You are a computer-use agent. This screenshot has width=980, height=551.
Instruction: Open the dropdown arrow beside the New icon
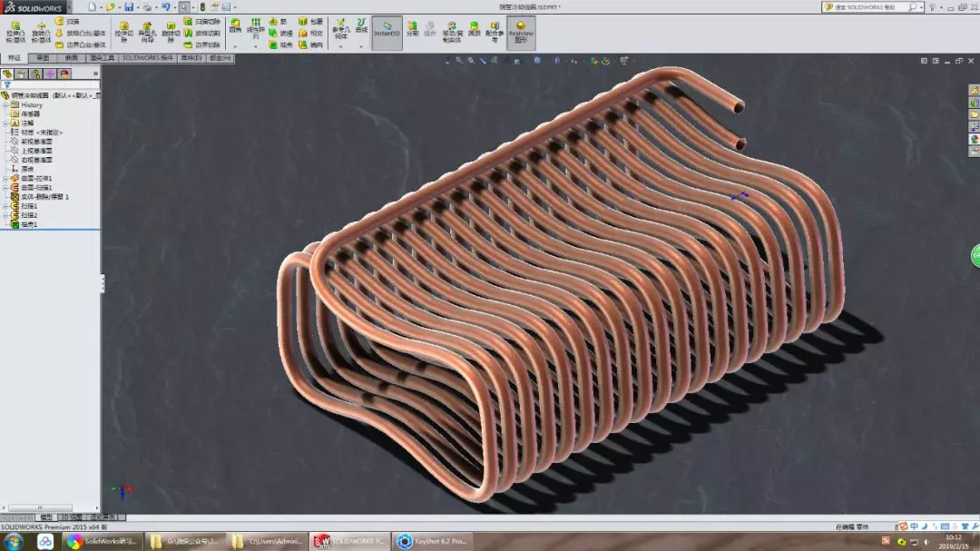(101, 7)
